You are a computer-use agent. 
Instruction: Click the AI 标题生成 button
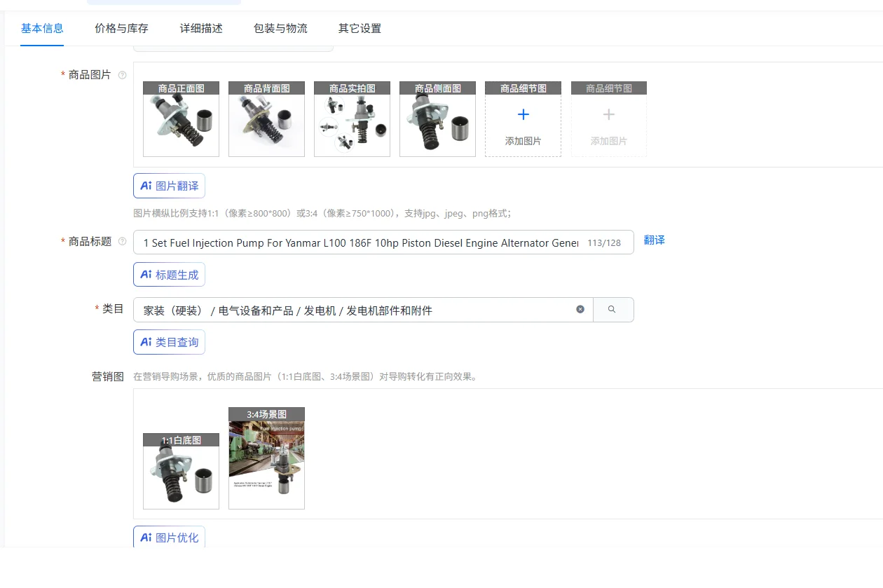[169, 275]
